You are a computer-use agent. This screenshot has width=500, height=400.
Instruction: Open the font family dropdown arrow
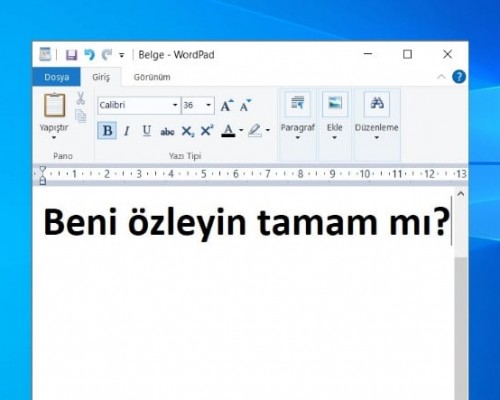(175, 105)
